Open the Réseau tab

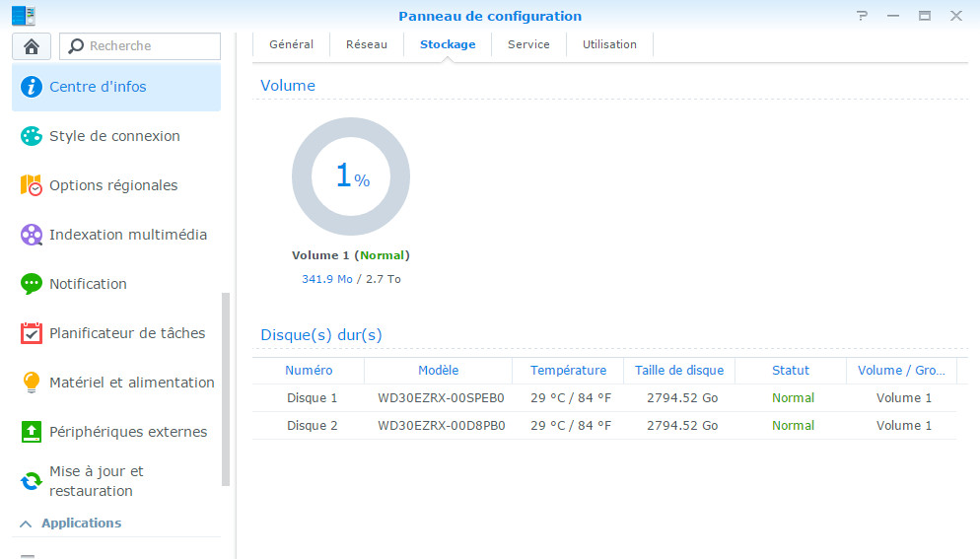[366, 44]
